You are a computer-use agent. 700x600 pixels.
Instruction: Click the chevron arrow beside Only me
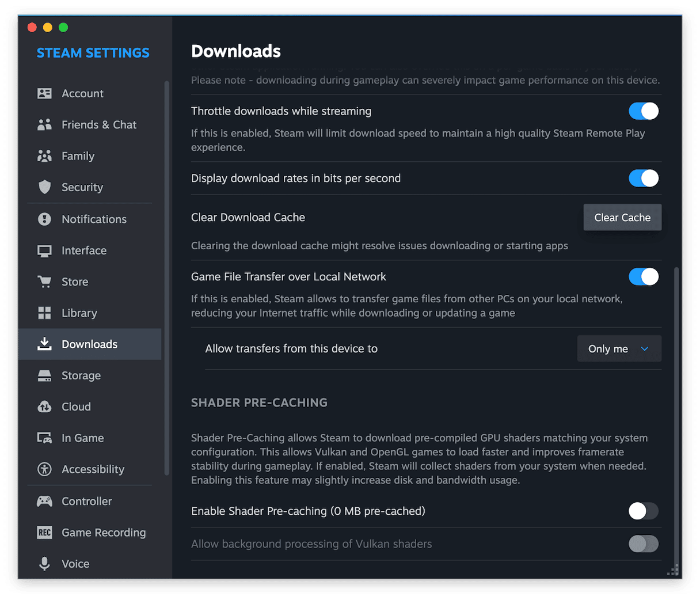pos(645,349)
